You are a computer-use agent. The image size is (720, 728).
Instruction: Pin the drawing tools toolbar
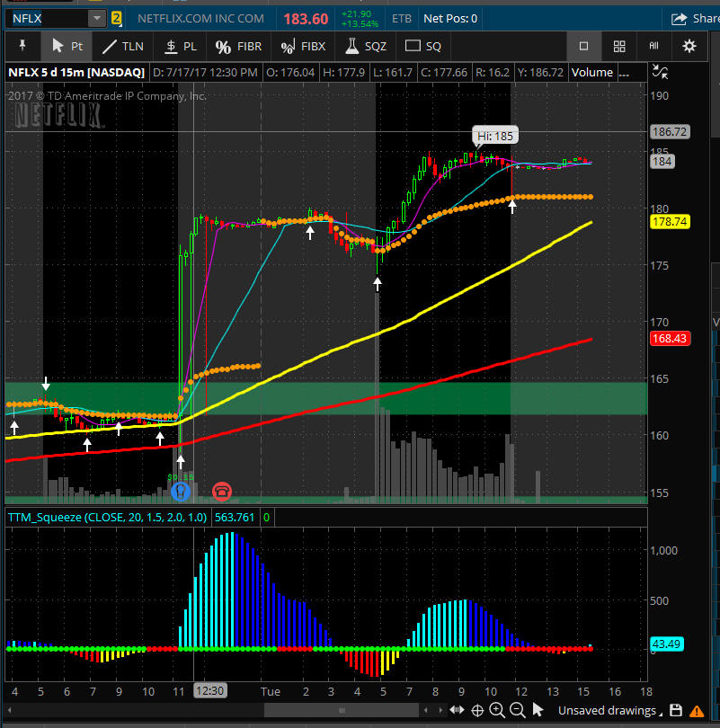pos(22,46)
